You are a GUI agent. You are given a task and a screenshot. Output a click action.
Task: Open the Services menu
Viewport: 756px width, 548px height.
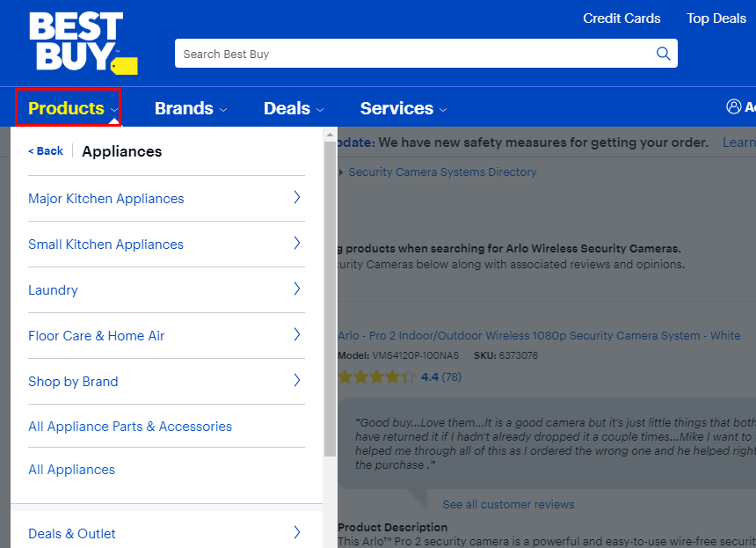point(403,108)
